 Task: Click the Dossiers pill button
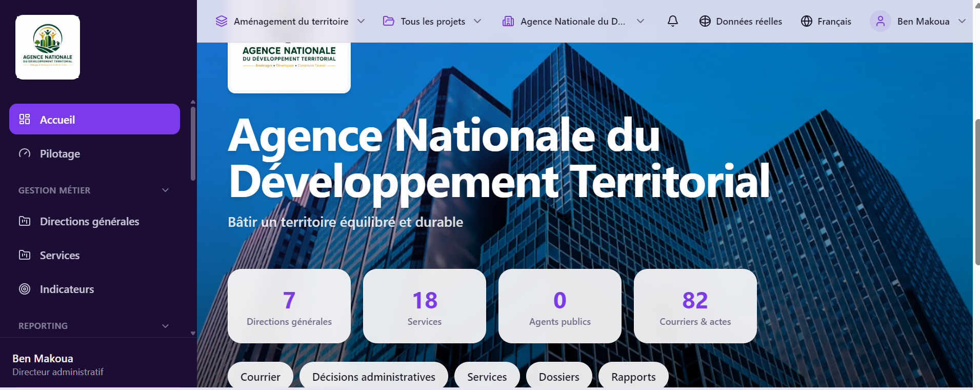pos(559,376)
